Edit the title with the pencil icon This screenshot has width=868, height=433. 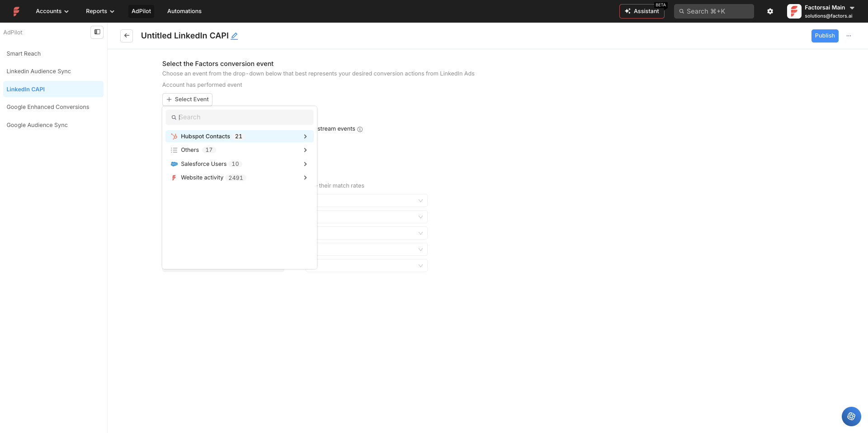tap(234, 36)
